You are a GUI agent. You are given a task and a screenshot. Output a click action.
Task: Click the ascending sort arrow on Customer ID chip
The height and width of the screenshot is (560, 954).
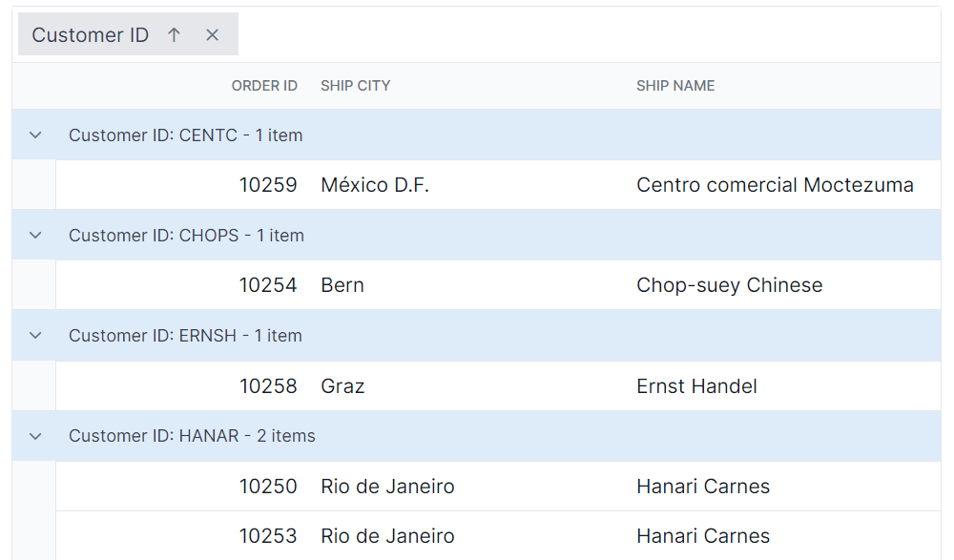tap(174, 34)
